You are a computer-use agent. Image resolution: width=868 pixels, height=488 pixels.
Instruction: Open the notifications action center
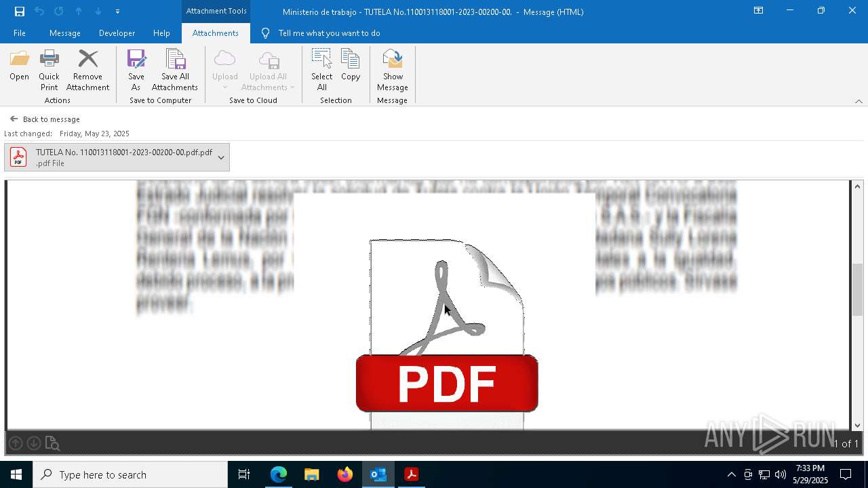(846, 474)
